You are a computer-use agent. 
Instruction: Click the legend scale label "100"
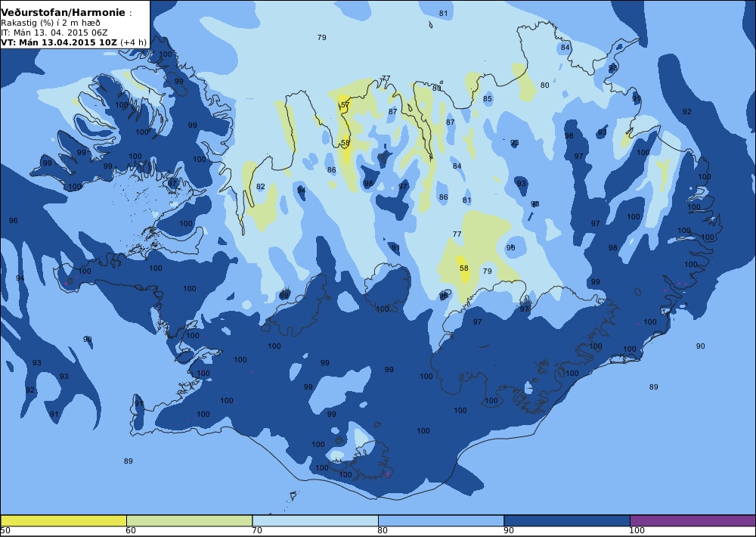(x=637, y=531)
